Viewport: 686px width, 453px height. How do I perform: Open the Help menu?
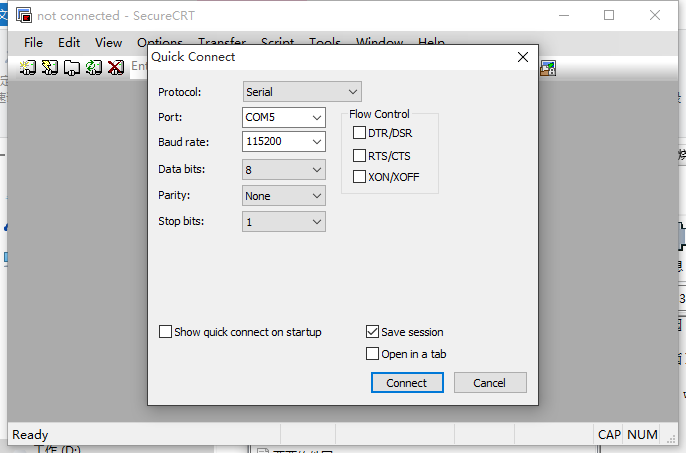tap(431, 41)
